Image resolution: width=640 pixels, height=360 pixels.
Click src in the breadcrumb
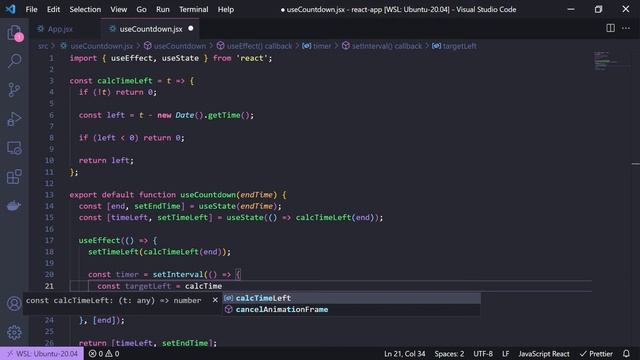coord(43,46)
